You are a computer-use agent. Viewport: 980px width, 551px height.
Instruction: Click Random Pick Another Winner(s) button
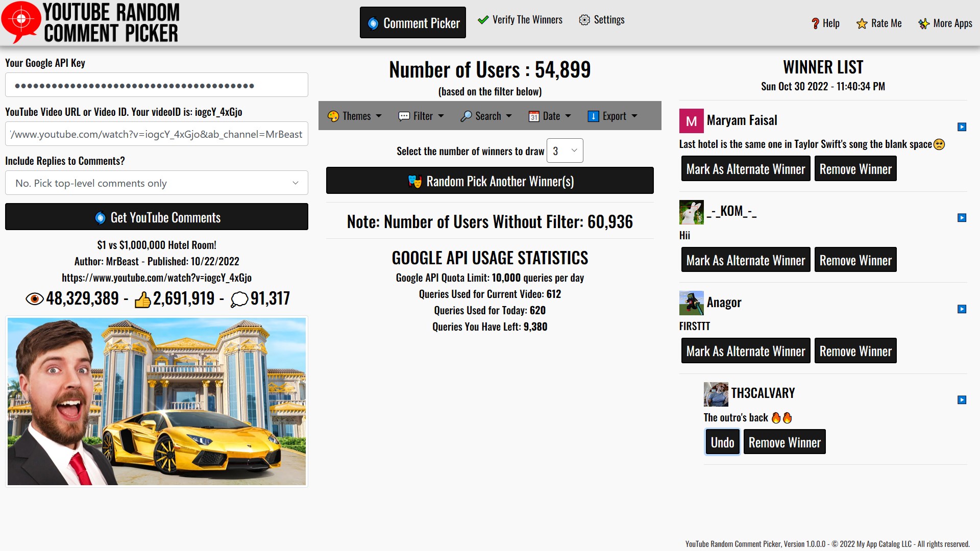point(489,181)
